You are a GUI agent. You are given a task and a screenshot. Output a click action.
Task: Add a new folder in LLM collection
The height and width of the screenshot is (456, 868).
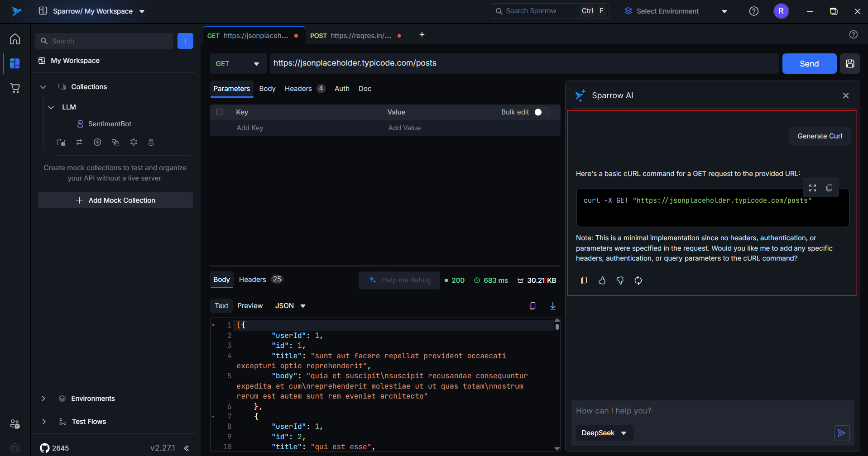click(x=61, y=142)
